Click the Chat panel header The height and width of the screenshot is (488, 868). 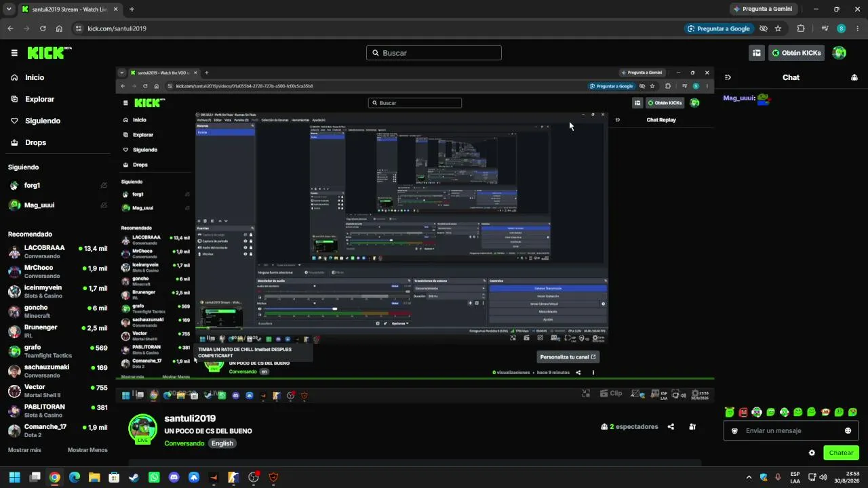point(791,77)
